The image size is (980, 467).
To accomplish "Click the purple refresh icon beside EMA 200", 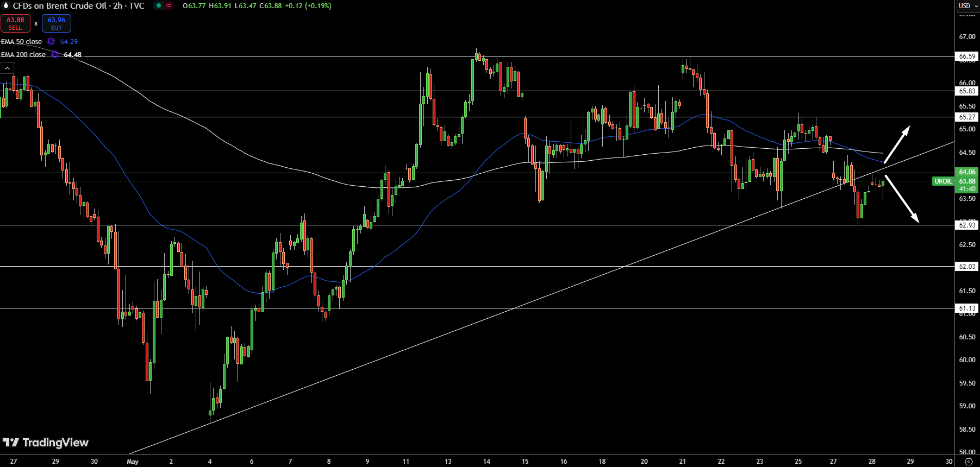I will tap(55, 54).
